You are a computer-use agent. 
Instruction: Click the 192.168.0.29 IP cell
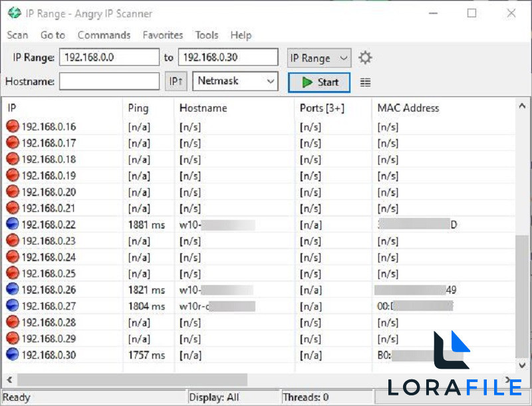pyautogui.click(x=49, y=339)
